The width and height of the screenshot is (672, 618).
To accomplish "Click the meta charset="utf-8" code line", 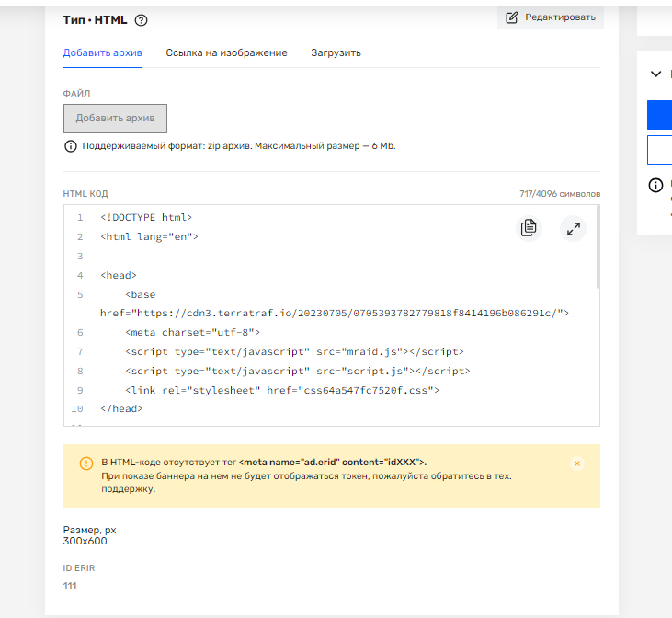I will click(x=192, y=332).
